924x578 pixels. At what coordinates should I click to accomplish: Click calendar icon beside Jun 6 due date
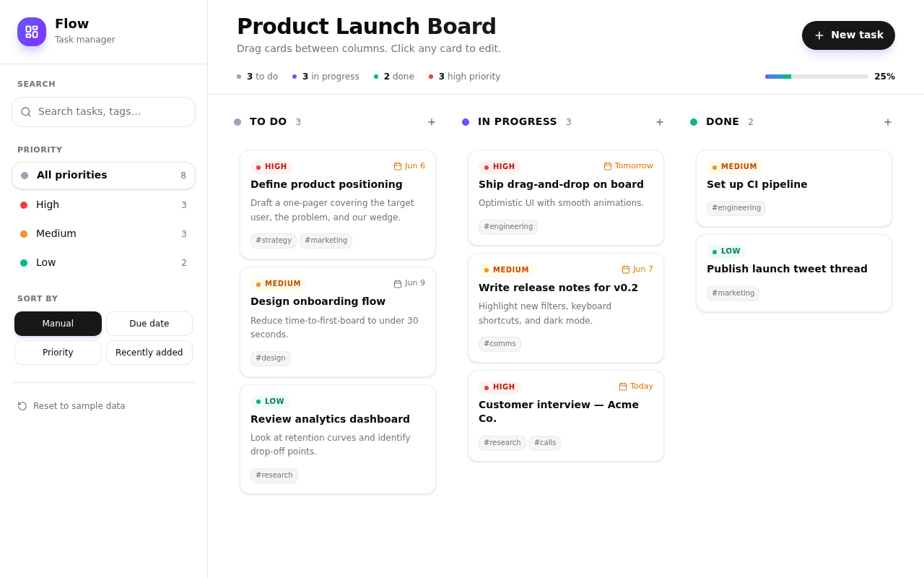398,166
